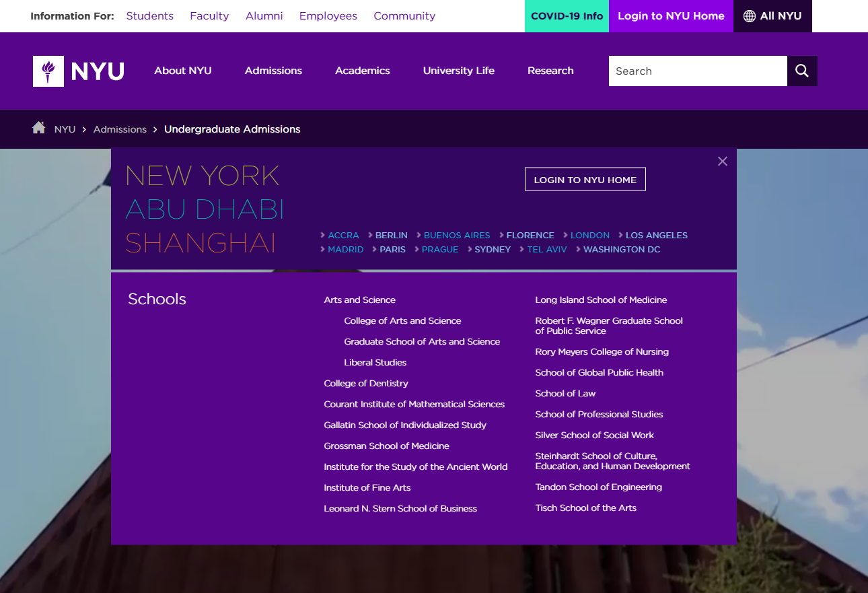Open the Admissions navigation menu
Image resolution: width=868 pixels, height=593 pixels.
273,71
